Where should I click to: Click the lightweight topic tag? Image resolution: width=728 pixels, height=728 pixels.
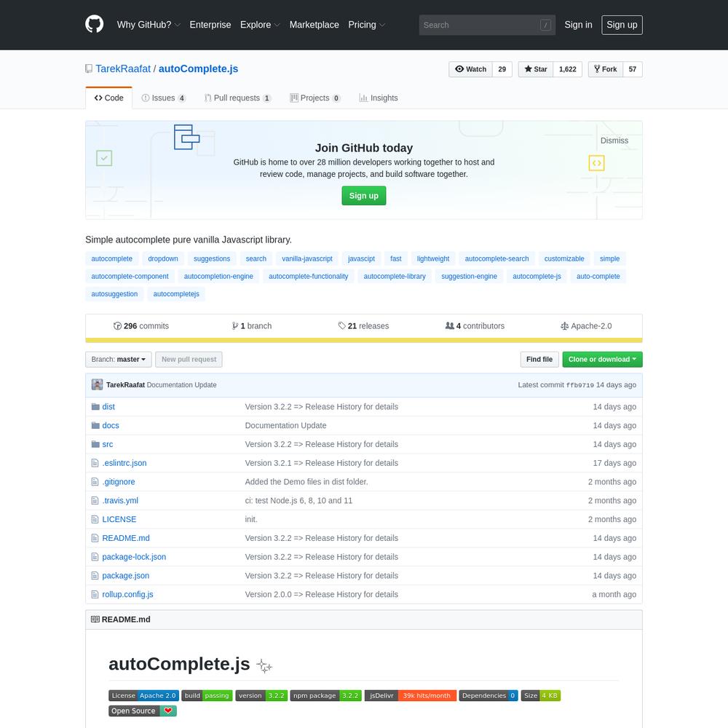point(433,258)
